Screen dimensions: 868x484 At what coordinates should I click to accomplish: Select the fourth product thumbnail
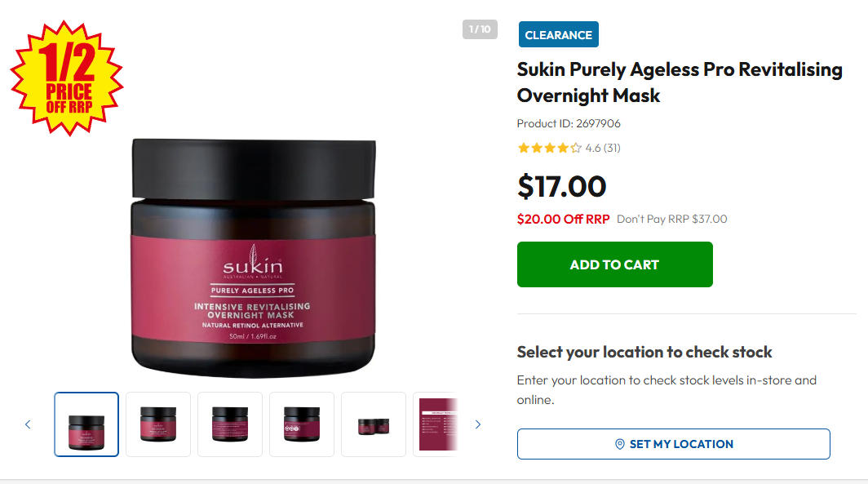(302, 424)
